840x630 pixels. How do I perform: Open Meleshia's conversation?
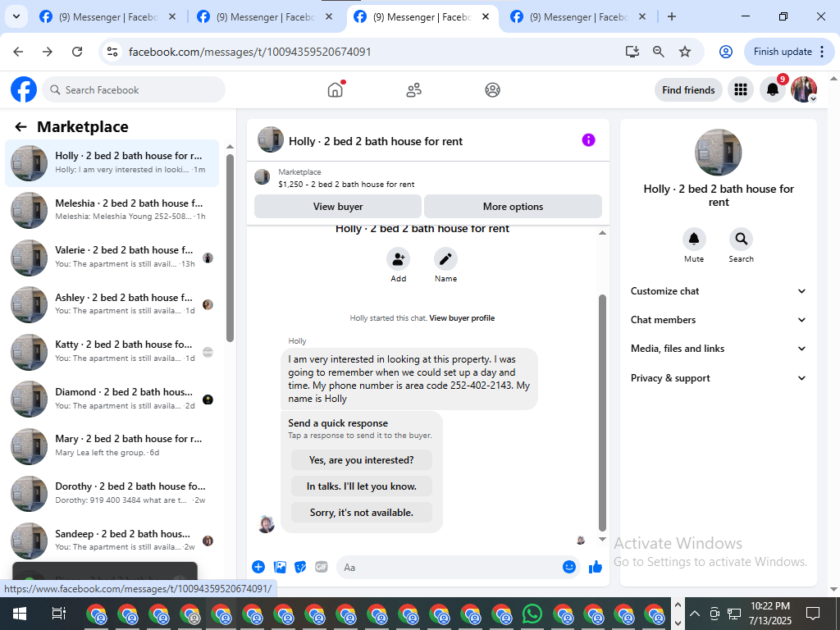112,210
